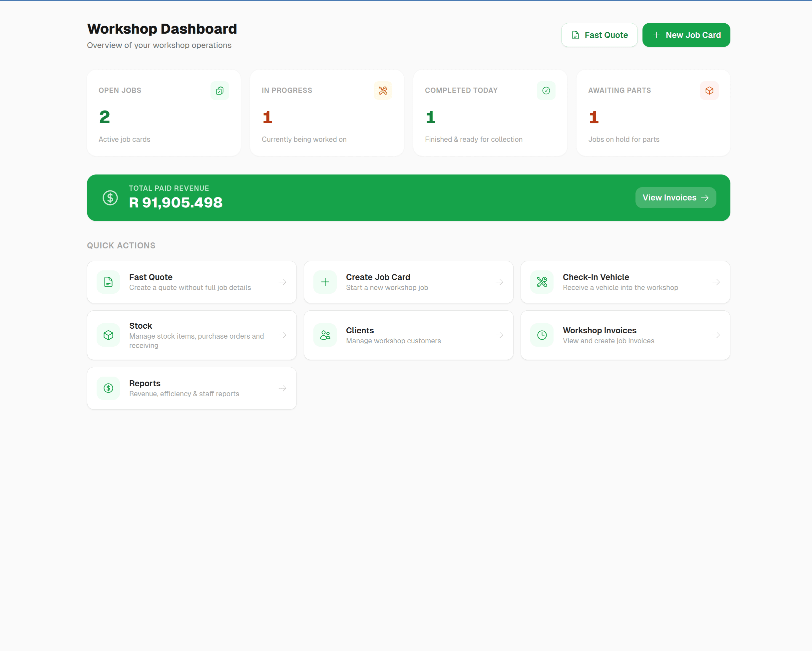The height and width of the screenshot is (651, 812).
Task: Click the arrow on Stock card
Action: tap(282, 335)
